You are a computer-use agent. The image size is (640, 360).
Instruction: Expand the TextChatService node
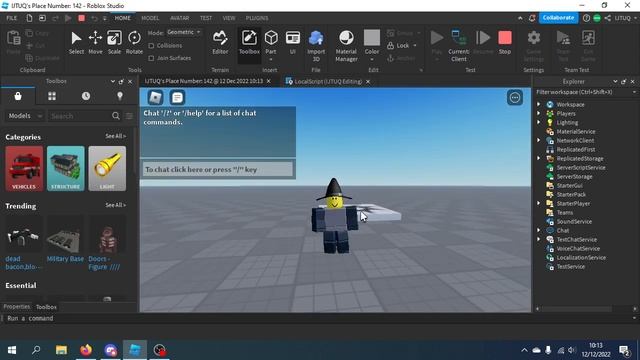539,240
